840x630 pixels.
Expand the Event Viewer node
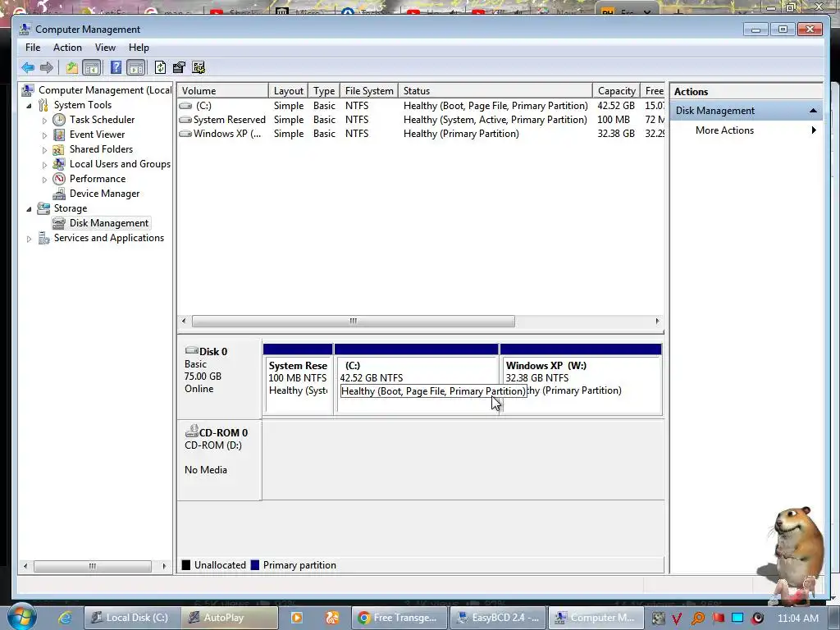pos(44,135)
